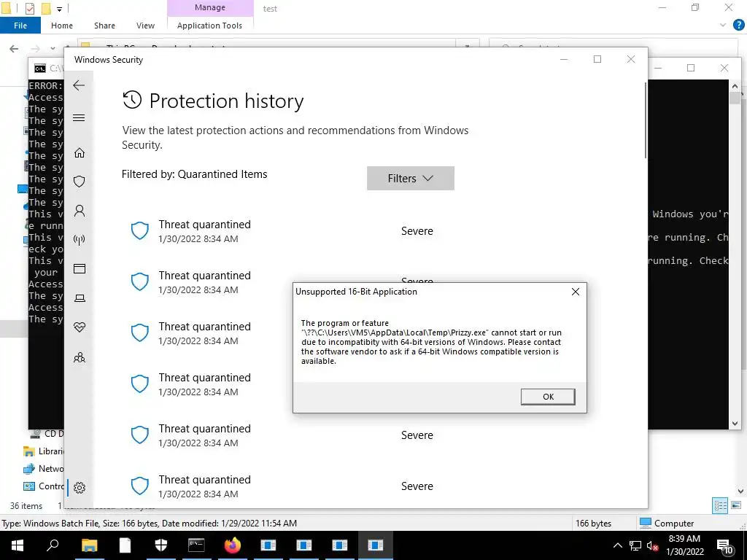The image size is (747, 560).
Task: Open Firewall & network protection antenna icon
Action: coord(79,239)
